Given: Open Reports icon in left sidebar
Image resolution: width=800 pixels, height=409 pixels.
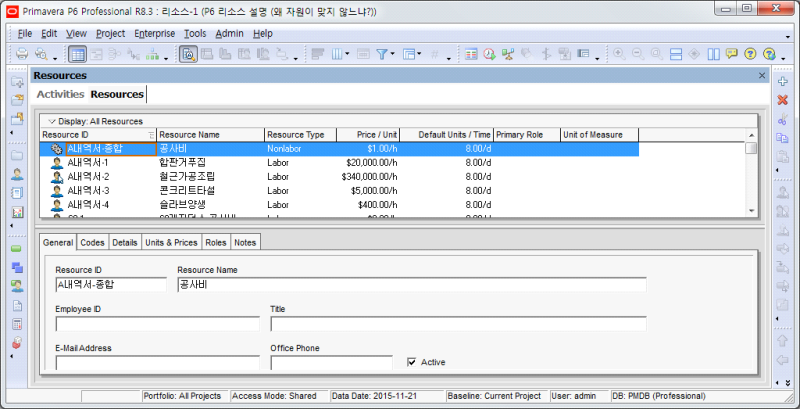Looking at the screenshot, I should [17, 193].
